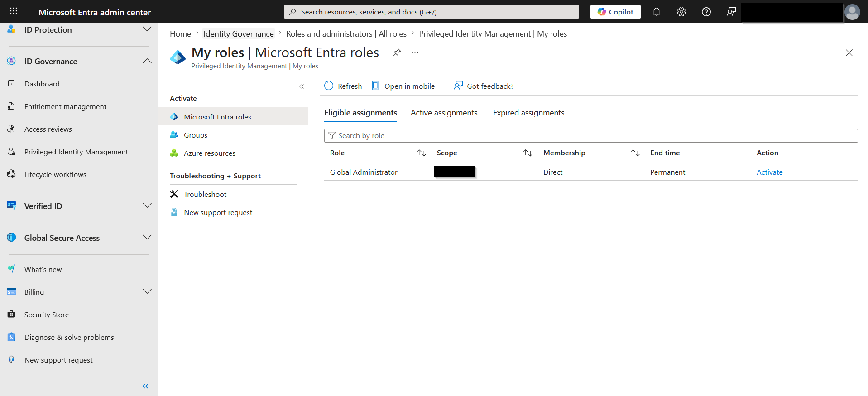Open New support request in left sidebar

[58, 360]
